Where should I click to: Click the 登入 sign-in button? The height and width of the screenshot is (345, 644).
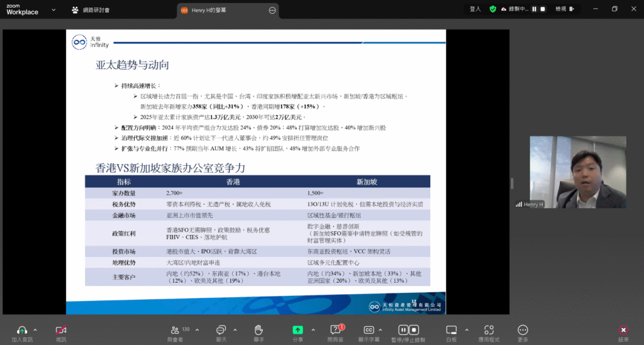pyautogui.click(x=475, y=9)
